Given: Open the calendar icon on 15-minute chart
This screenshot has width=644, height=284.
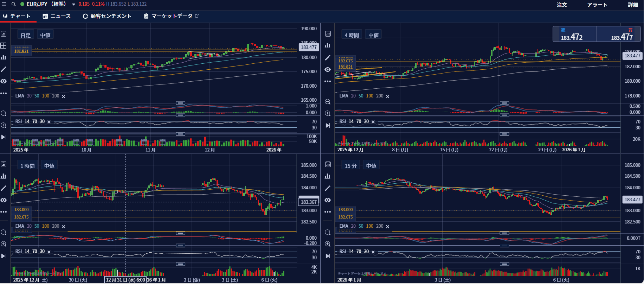Looking at the screenshot, I should point(328,164).
